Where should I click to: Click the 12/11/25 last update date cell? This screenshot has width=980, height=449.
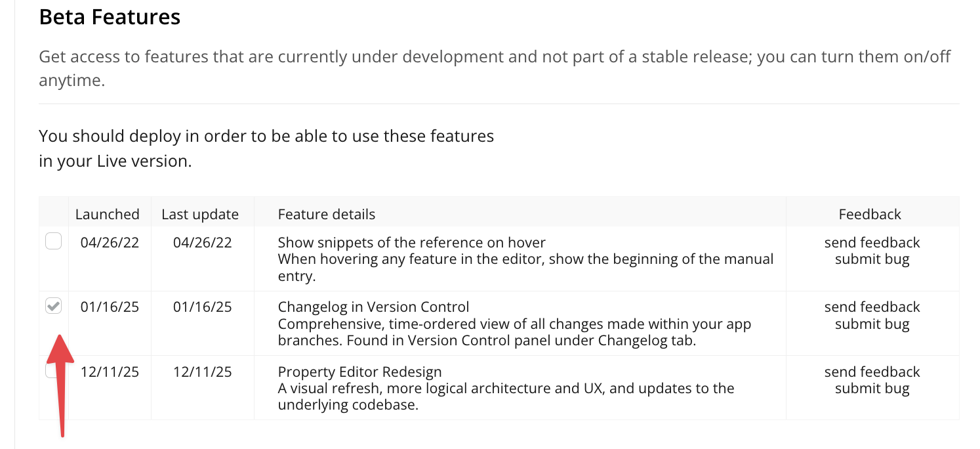tap(202, 372)
